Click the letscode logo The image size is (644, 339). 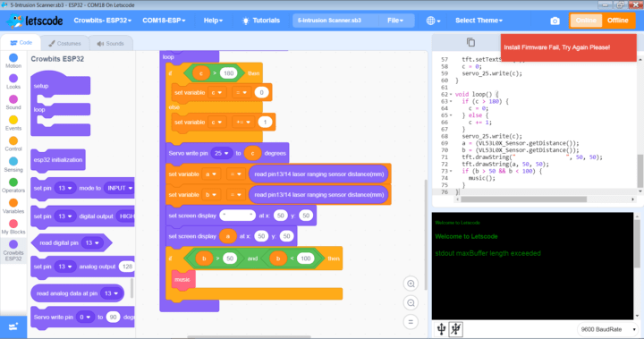coord(35,21)
